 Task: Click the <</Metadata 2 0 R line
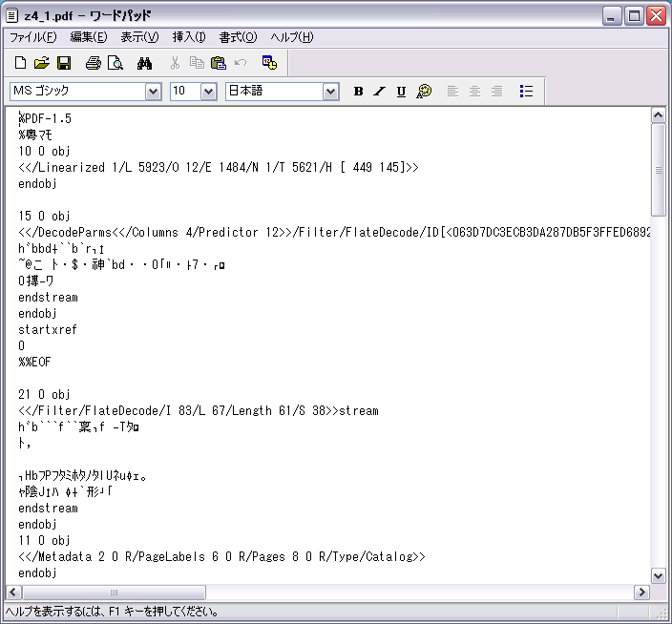(x=221, y=557)
